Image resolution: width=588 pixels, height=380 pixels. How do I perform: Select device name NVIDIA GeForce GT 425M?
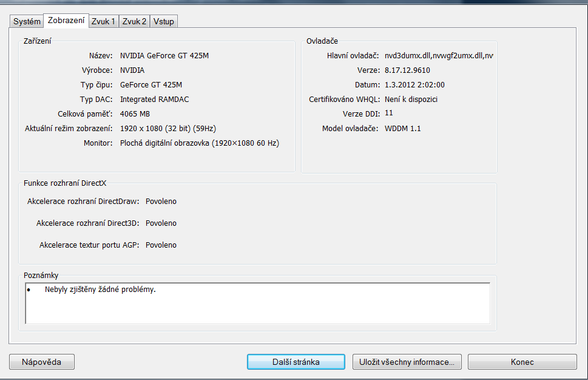pos(164,55)
